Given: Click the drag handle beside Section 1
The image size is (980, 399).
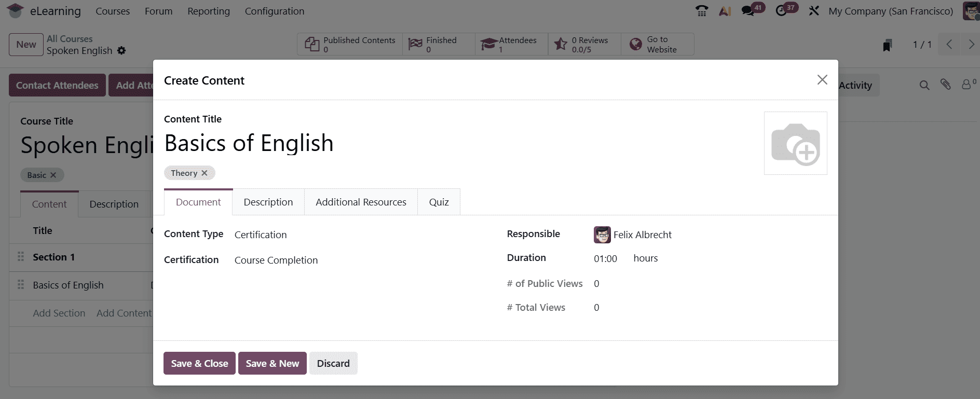Looking at the screenshot, I should (21, 256).
